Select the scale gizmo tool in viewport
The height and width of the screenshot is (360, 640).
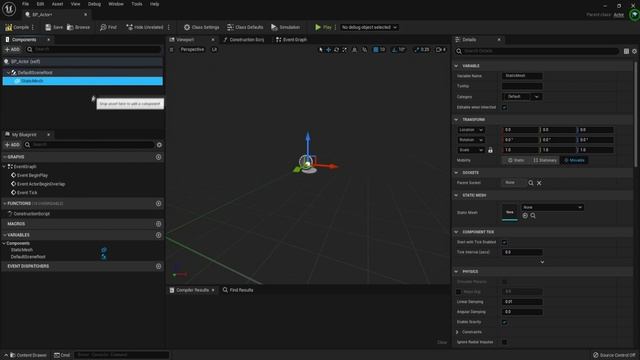click(345, 50)
